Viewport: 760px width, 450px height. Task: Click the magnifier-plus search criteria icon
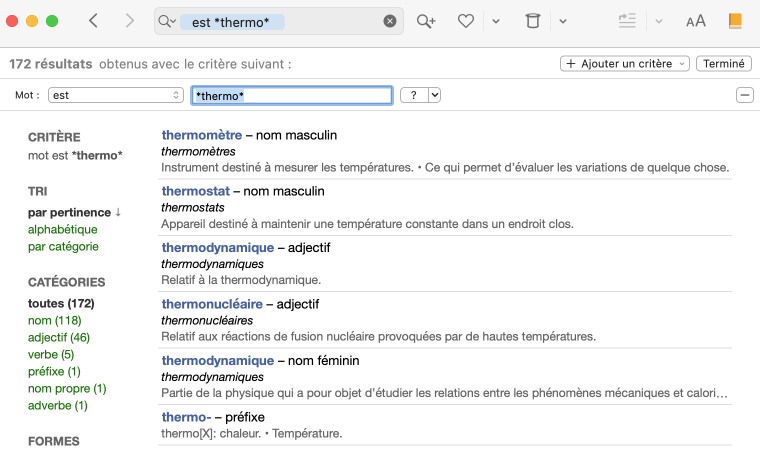click(427, 21)
